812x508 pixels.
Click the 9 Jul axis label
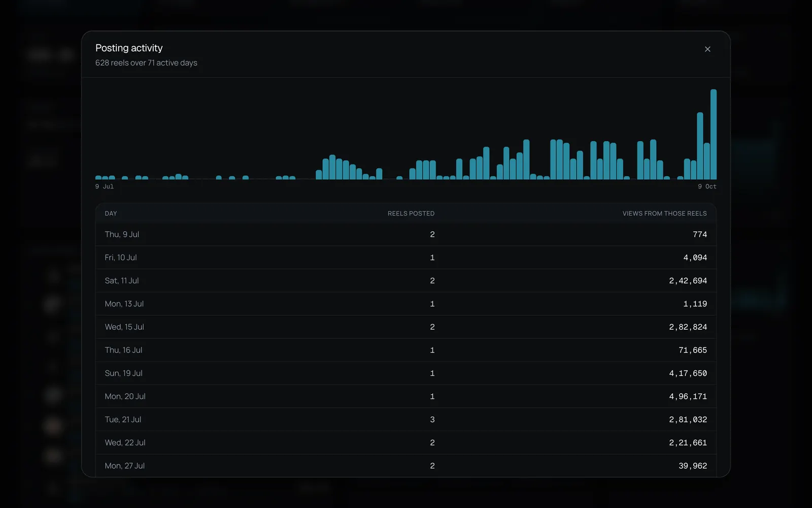tap(105, 186)
